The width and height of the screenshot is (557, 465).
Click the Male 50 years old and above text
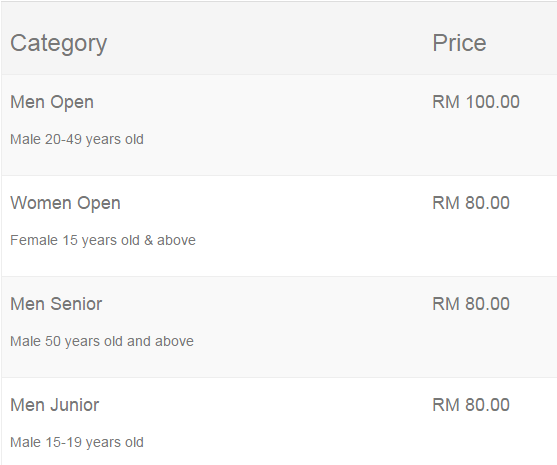pyautogui.click(x=102, y=341)
